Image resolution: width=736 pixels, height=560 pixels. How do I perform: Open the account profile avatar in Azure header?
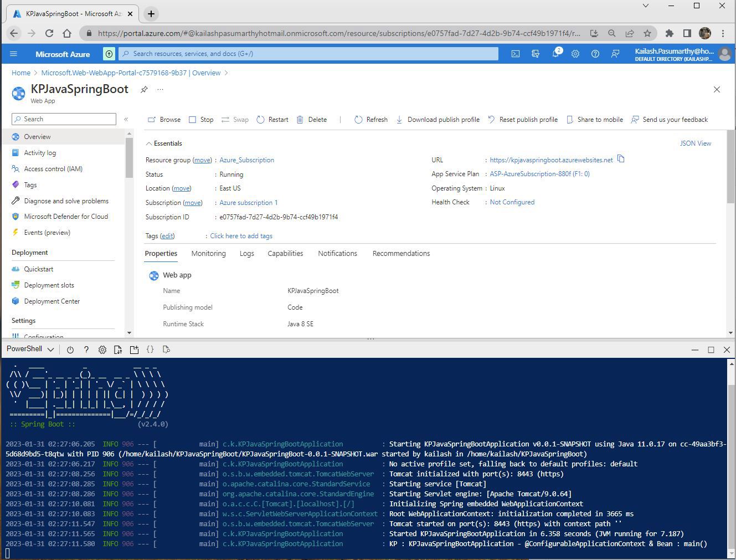(x=724, y=54)
